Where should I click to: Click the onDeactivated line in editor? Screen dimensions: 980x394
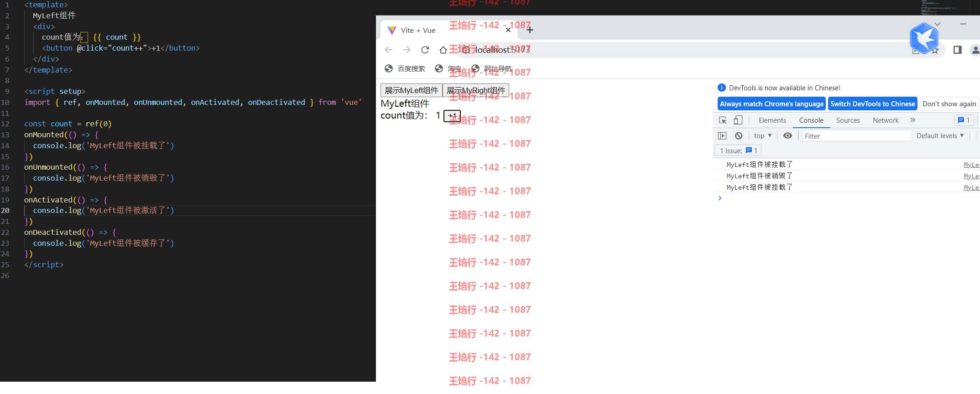(70, 233)
